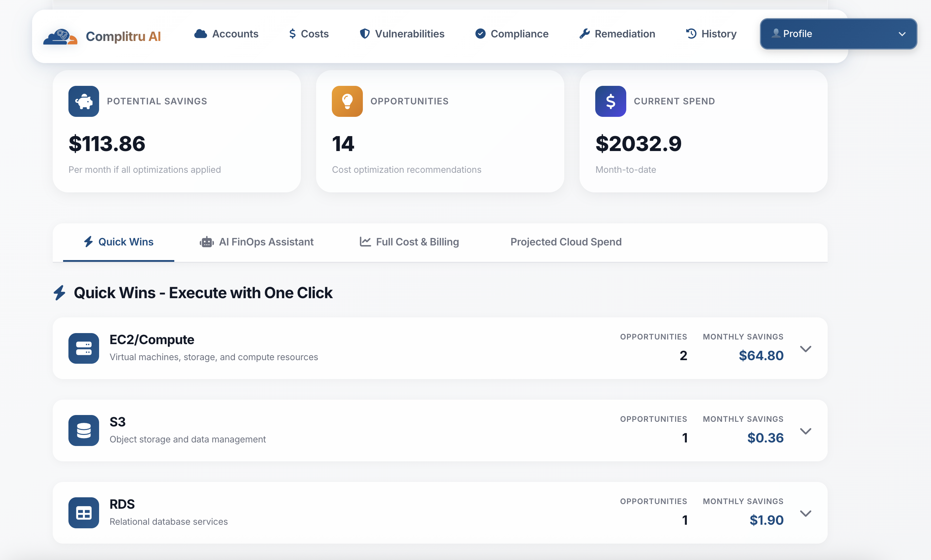Navigate to the Remediation section
This screenshot has height=560, width=931.
coord(617,33)
